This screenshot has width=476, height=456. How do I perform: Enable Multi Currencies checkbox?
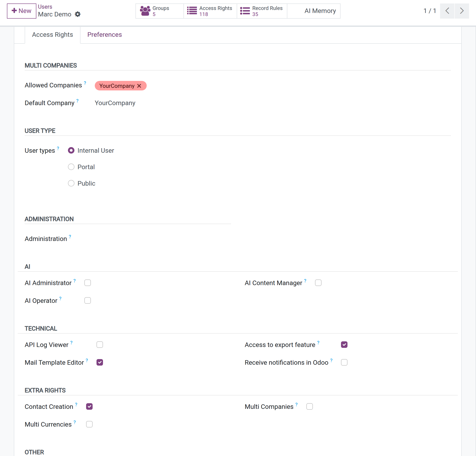pos(89,424)
